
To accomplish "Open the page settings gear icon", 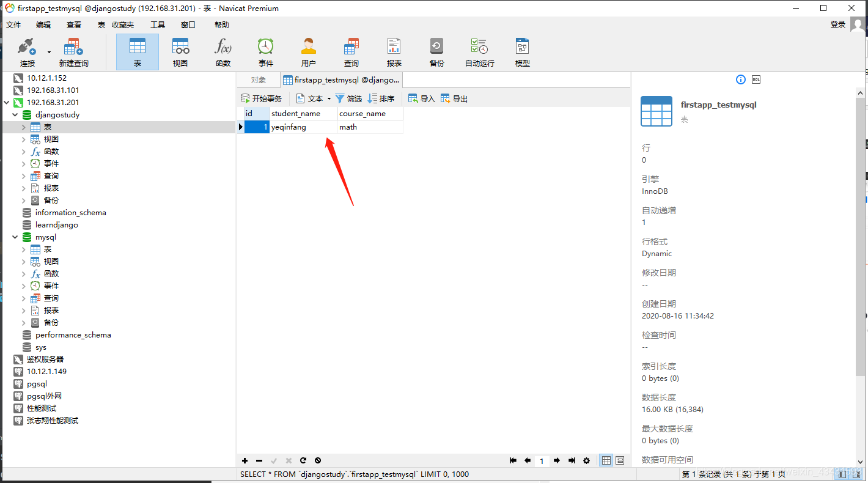I will pos(587,460).
